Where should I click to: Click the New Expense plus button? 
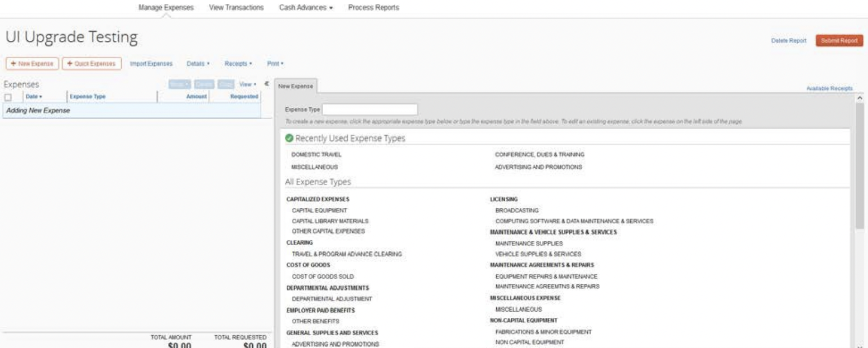point(31,64)
